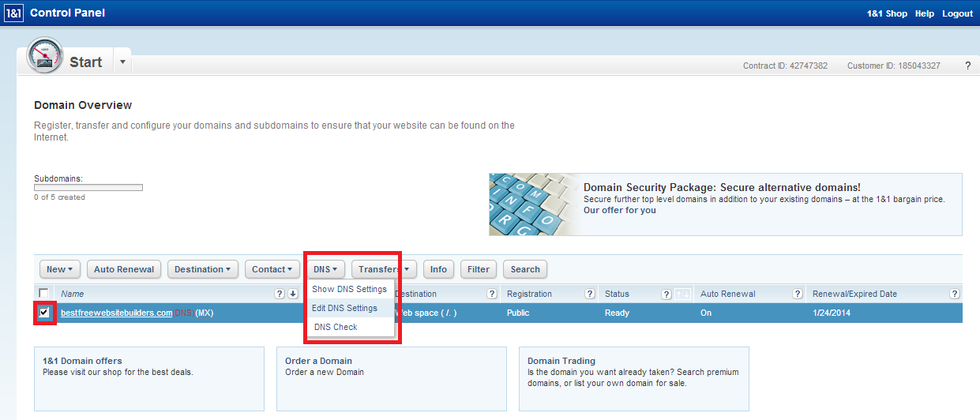This screenshot has width=980, height=420.
Task: Click the Auto Renewal column help icon
Action: click(x=797, y=294)
